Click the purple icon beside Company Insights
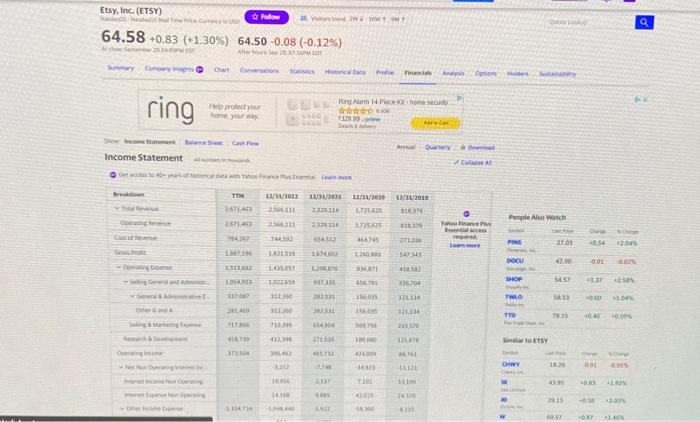This screenshot has height=422, width=700. click(200, 69)
